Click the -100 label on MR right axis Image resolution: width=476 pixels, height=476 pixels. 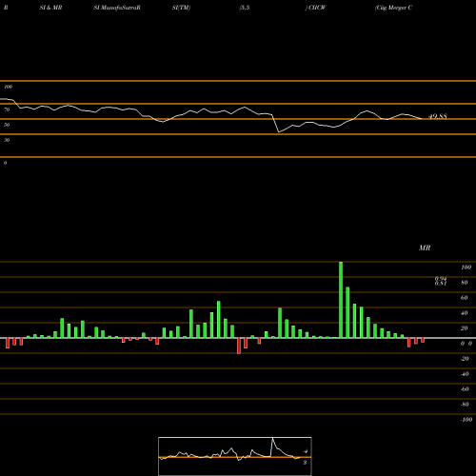(466, 420)
